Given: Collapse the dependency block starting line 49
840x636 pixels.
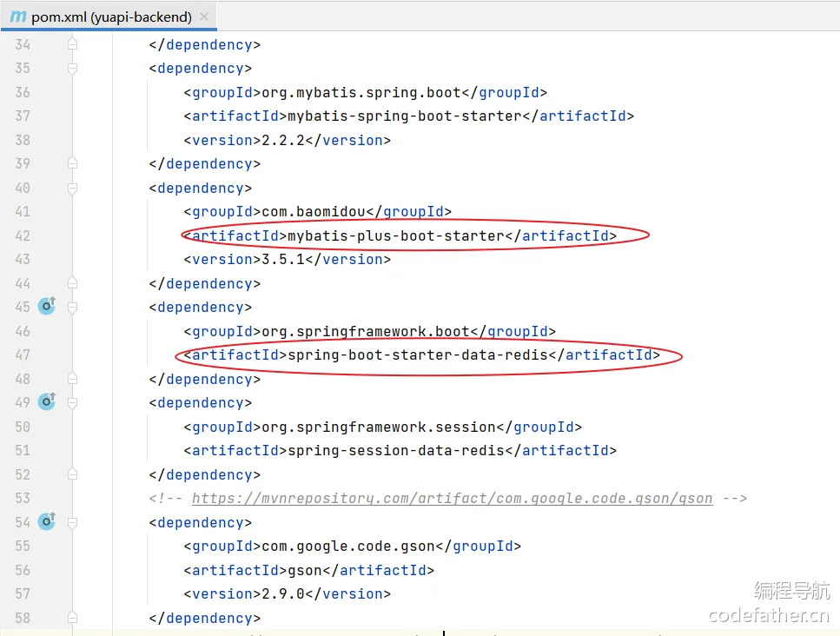Looking at the screenshot, I should (x=73, y=402).
